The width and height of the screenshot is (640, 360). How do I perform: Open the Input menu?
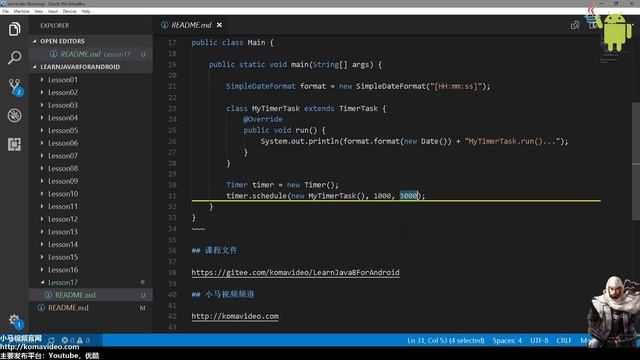[53, 11]
